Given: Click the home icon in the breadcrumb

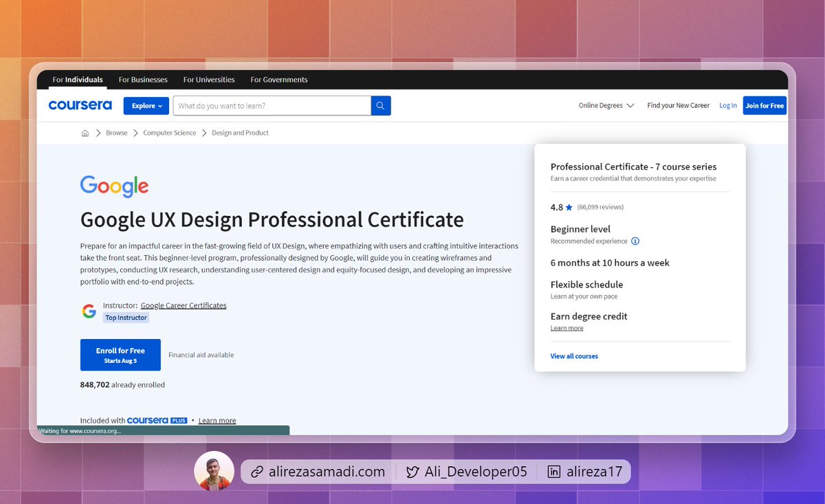Looking at the screenshot, I should coord(85,133).
